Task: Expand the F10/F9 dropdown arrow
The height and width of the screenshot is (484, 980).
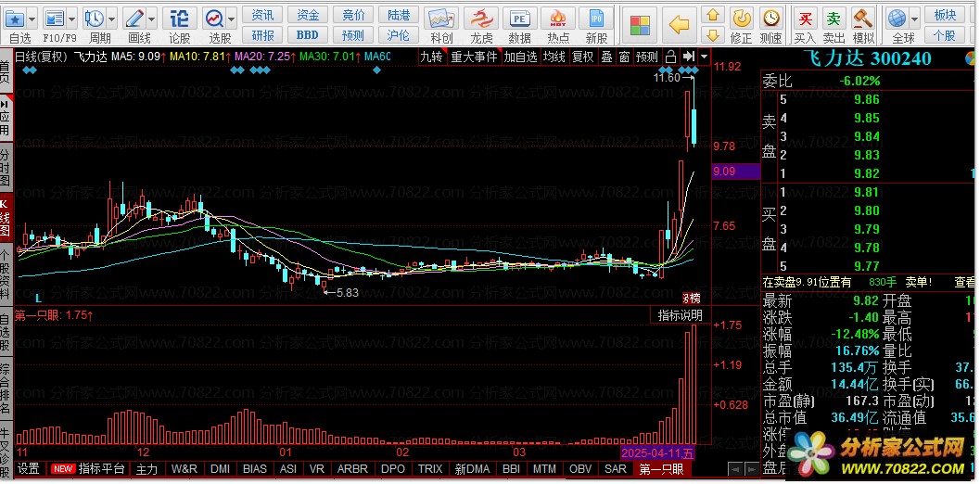Action: coord(72,18)
